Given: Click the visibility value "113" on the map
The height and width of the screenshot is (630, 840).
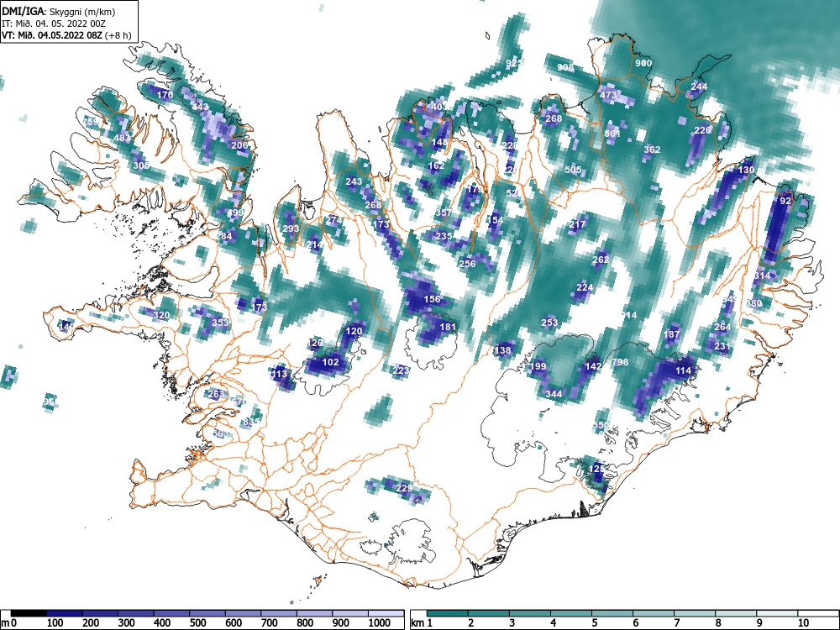Looking at the screenshot, I should tap(279, 374).
